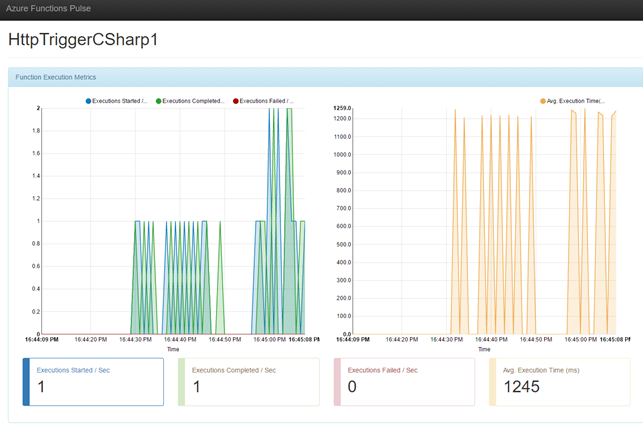The width and height of the screenshot is (643, 428).
Task: Collapse the Function Execution Metrics panel header
Action: click(55, 77)
